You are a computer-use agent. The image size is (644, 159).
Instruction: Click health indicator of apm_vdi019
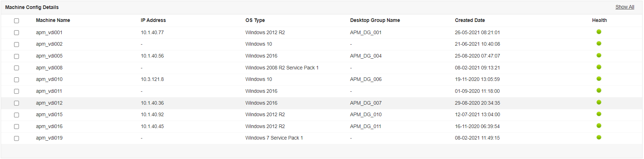tap(599, 137)
